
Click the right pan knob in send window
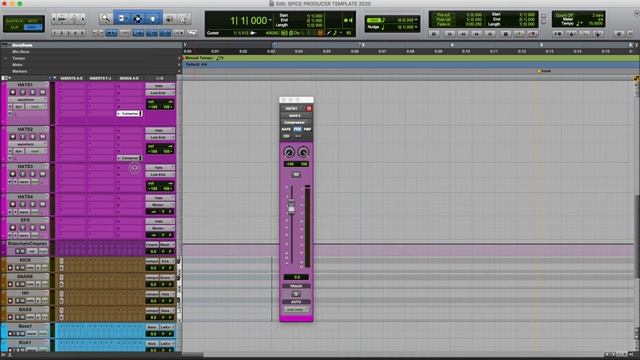303,152
